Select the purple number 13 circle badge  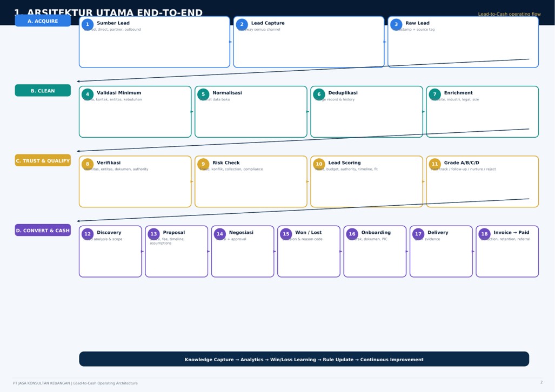153,234
